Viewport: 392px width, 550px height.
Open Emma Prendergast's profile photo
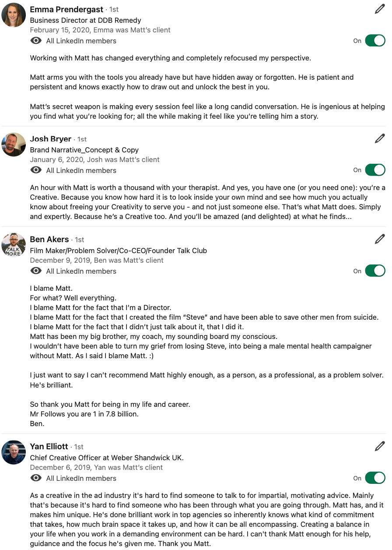[x=14, y=15]
